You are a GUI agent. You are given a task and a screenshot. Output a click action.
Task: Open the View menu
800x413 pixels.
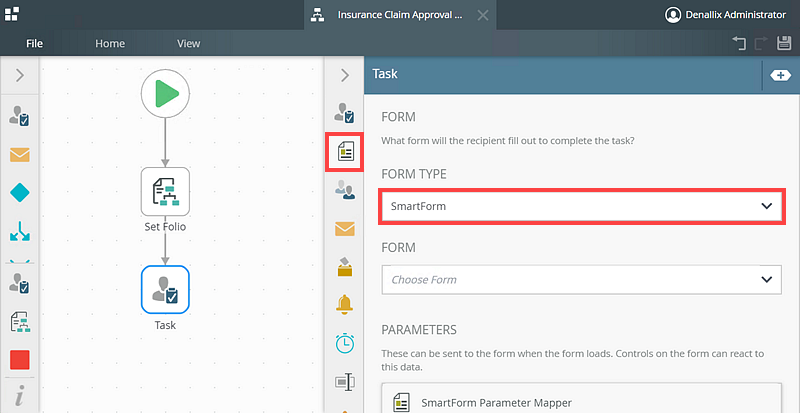tap(188, 44)
